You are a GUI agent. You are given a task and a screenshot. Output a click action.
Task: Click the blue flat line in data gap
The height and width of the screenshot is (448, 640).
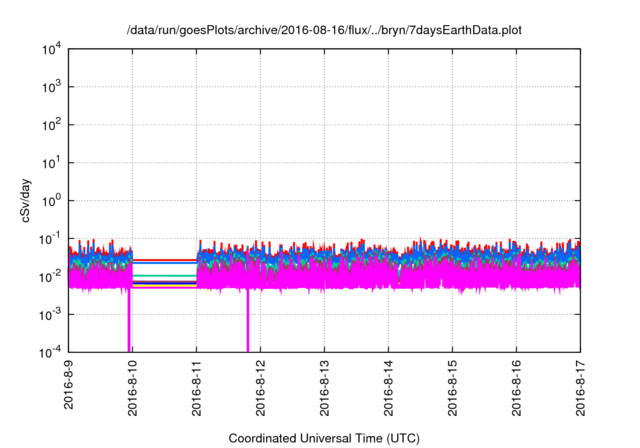tap(164, 263)
